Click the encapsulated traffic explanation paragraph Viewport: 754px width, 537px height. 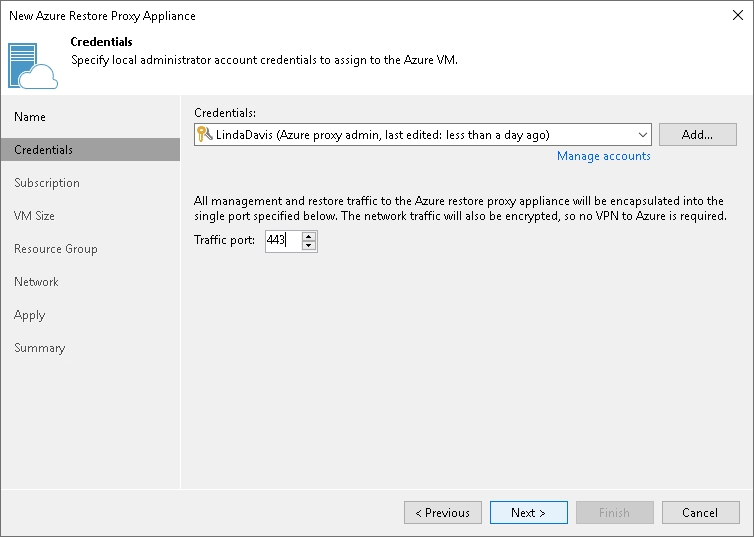point(460,208)
